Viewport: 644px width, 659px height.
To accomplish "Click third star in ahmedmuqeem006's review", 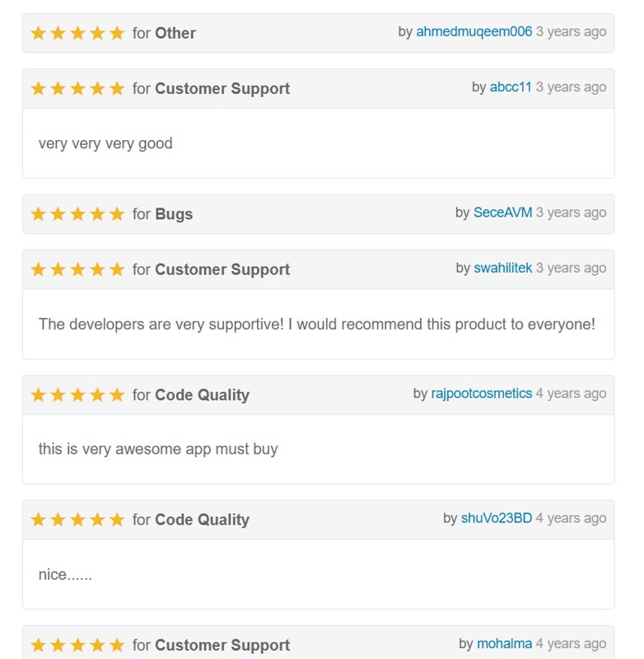I will point(77,34).
